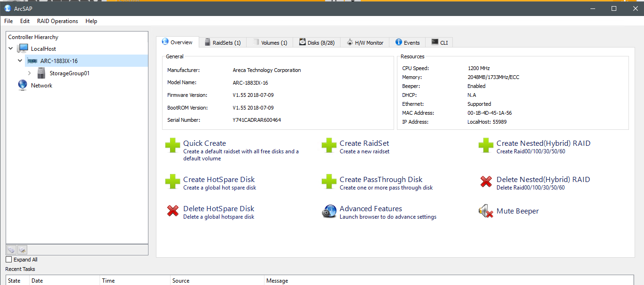644x285 pixels.
Task: Click the DHCP value "N.A"
Action: coord(472,95)
